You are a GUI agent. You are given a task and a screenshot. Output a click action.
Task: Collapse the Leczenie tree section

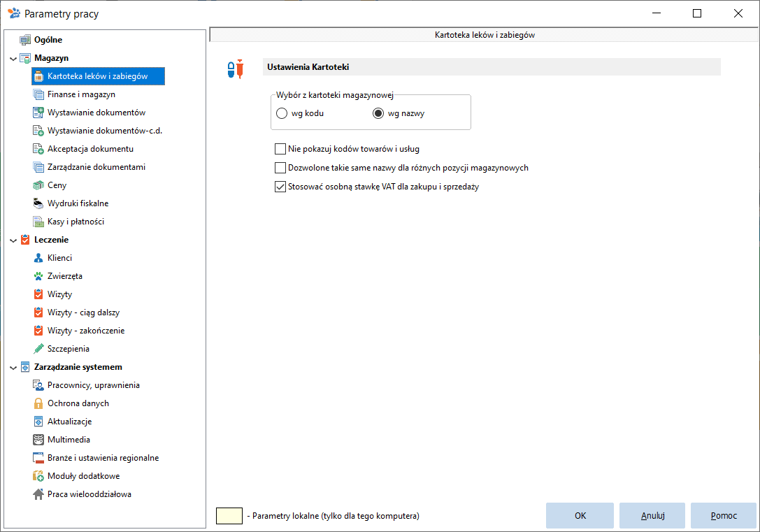13,240
